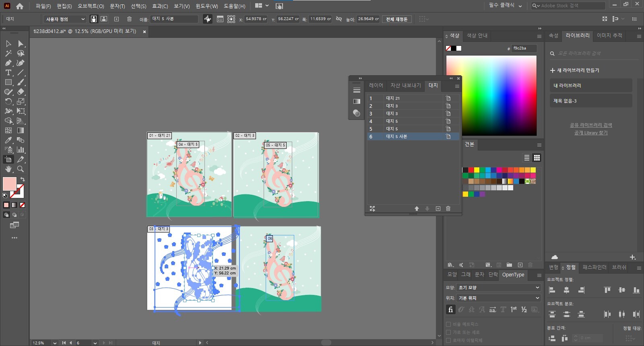Toggle landscape orientation for the artboard

[104, 19]
